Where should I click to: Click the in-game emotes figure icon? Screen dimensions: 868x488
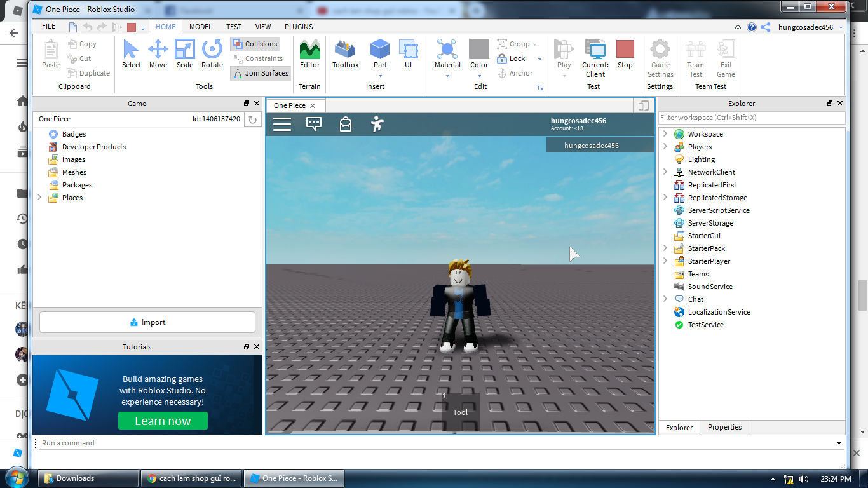coord(377,124)
